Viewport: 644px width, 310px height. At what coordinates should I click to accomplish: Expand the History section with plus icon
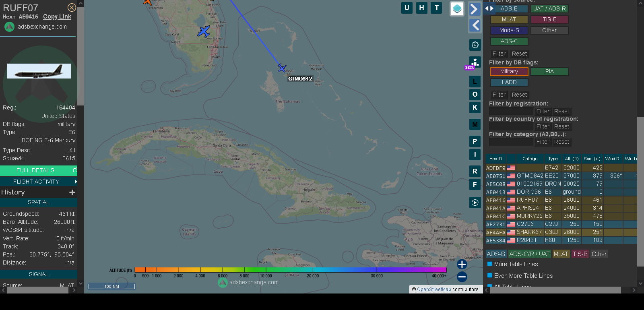point(72,192)
